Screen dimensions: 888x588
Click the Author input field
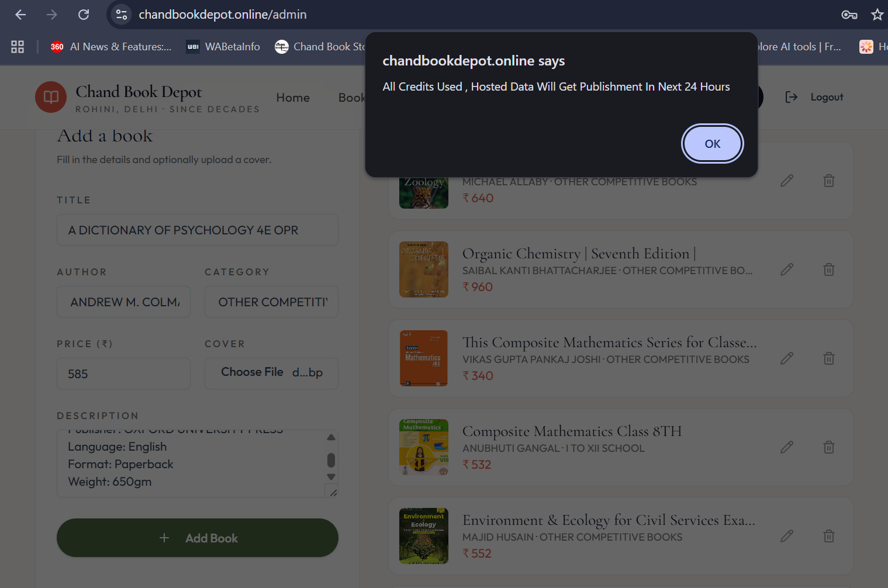point(123,302)
